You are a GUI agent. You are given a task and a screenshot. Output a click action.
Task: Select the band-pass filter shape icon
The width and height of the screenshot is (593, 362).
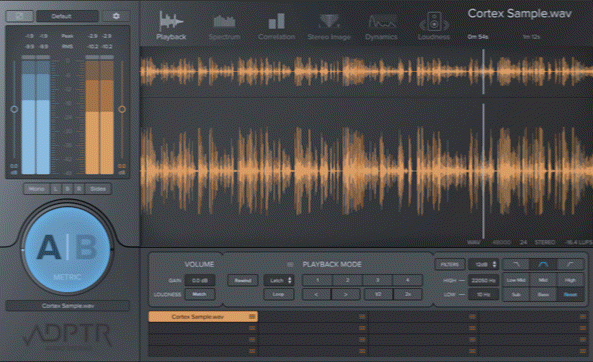543,264
